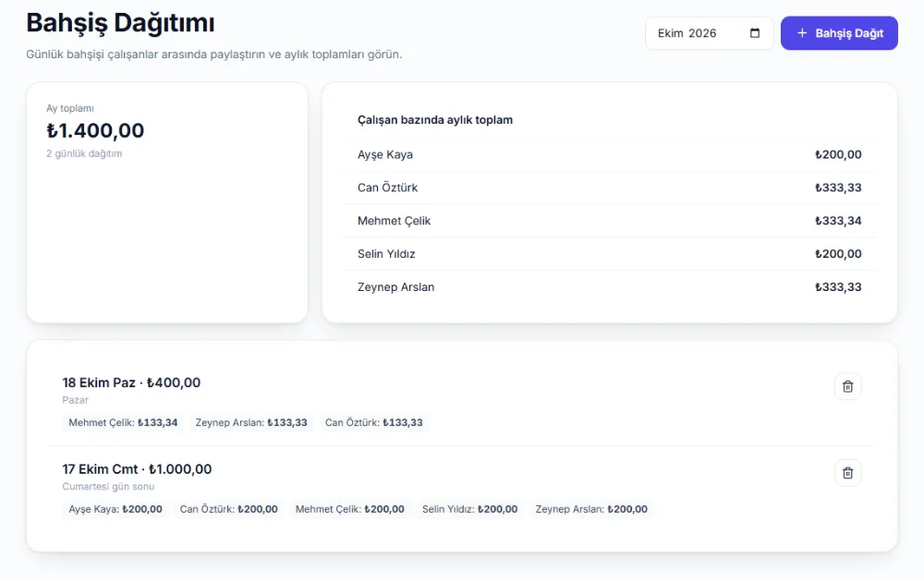Select Zeynep Arslan in monthly totals
The image size is (924, 582).
click(609, 287)
